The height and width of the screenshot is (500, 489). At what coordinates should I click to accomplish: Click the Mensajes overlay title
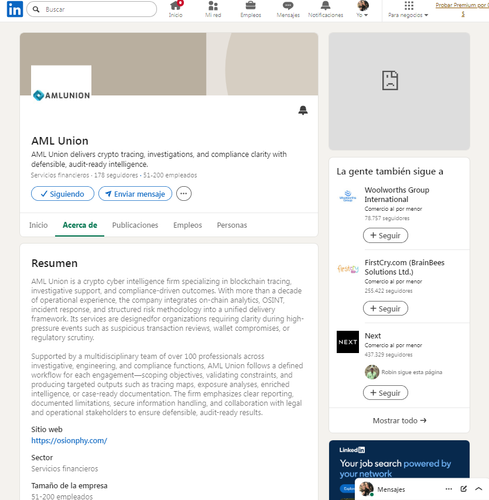(x=391, y=489)
